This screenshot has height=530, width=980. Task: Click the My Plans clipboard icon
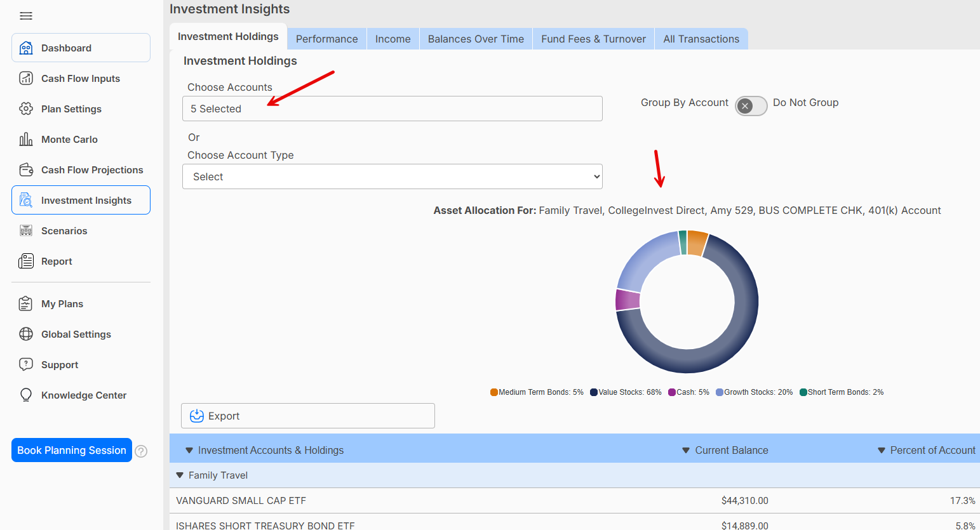coord(26,304)
